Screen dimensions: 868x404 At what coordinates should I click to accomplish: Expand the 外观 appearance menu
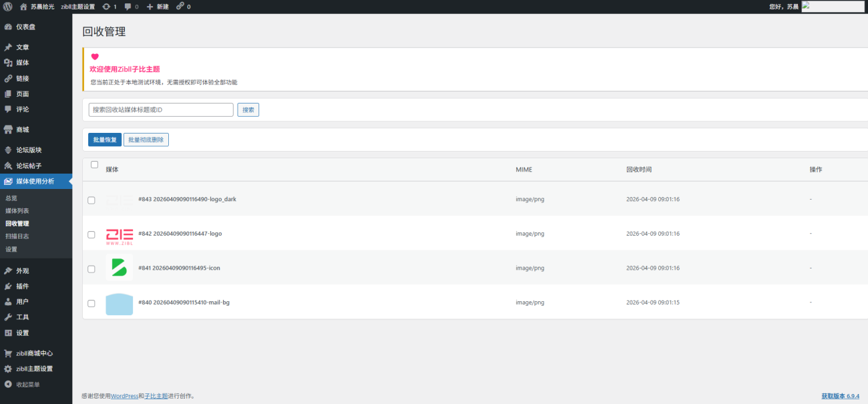pyautogui.click(x=22, y=271)
